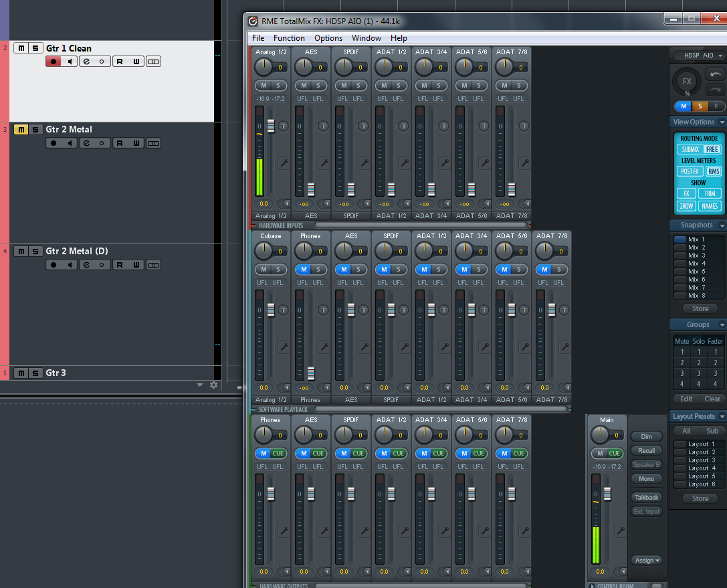Click Hardware Inputs horizontal scrollbar
The height and width of the screenshot is (588, 727).
coord(421,225)
